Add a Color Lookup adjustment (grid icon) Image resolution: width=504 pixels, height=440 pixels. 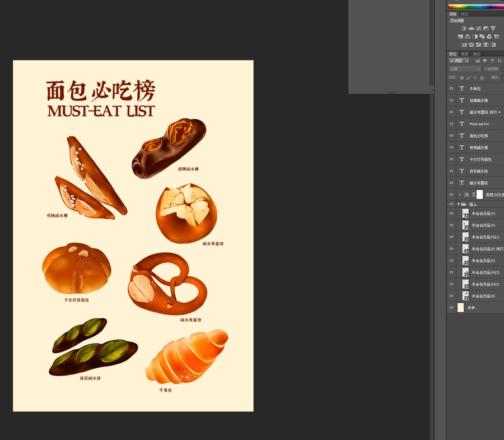tap(497, 36)
